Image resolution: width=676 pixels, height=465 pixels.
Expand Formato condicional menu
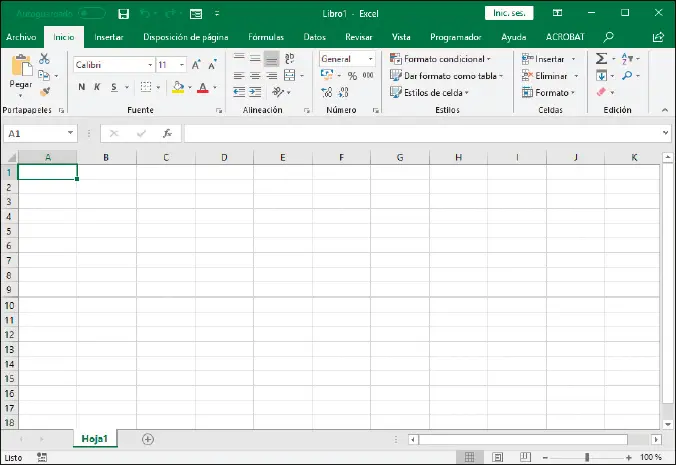440,59
